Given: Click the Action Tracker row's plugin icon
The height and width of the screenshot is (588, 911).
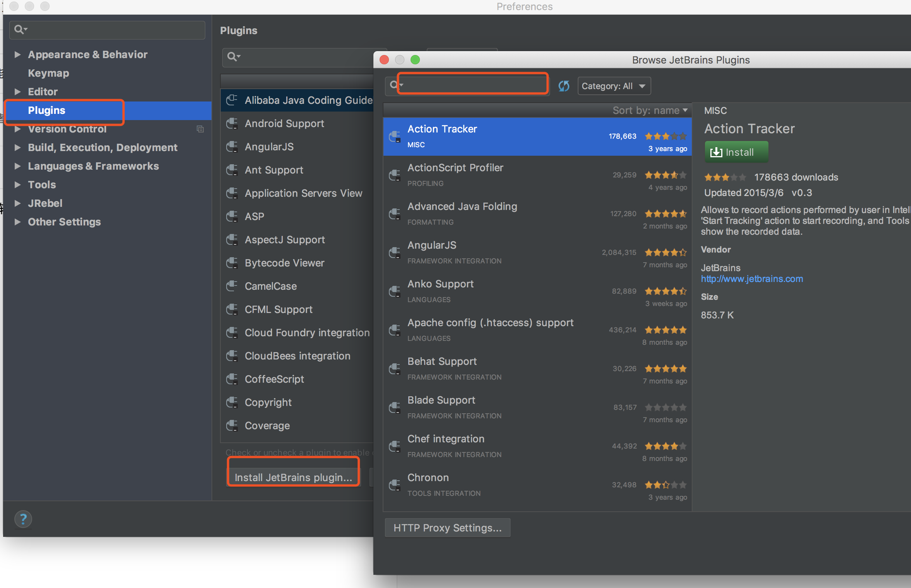Looking at the screenshot, I should click(x=395, y=137).
